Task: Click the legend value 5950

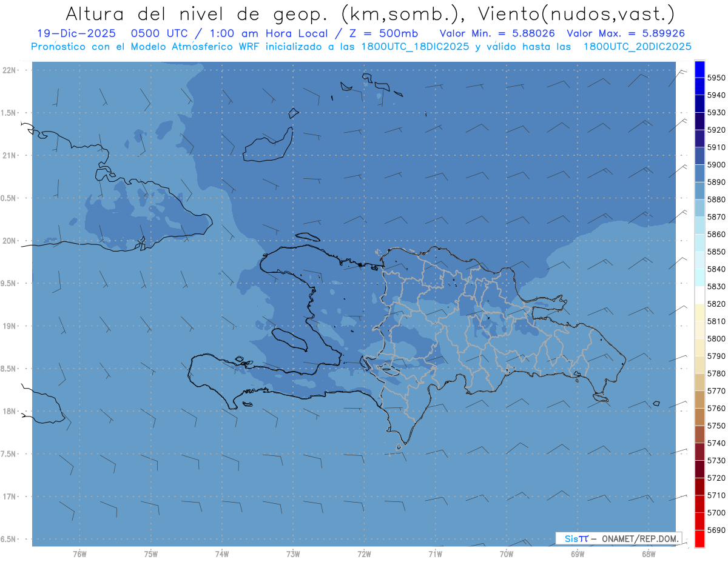Action: click(x=716, y=78)
